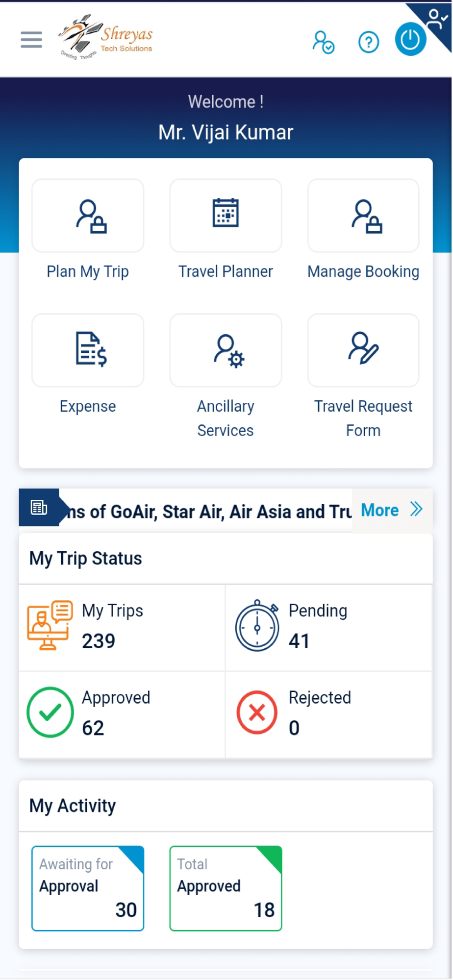Open the Travel Request Form icon
This screenshot has height=980, width=453.
click(x=363, y=350)
